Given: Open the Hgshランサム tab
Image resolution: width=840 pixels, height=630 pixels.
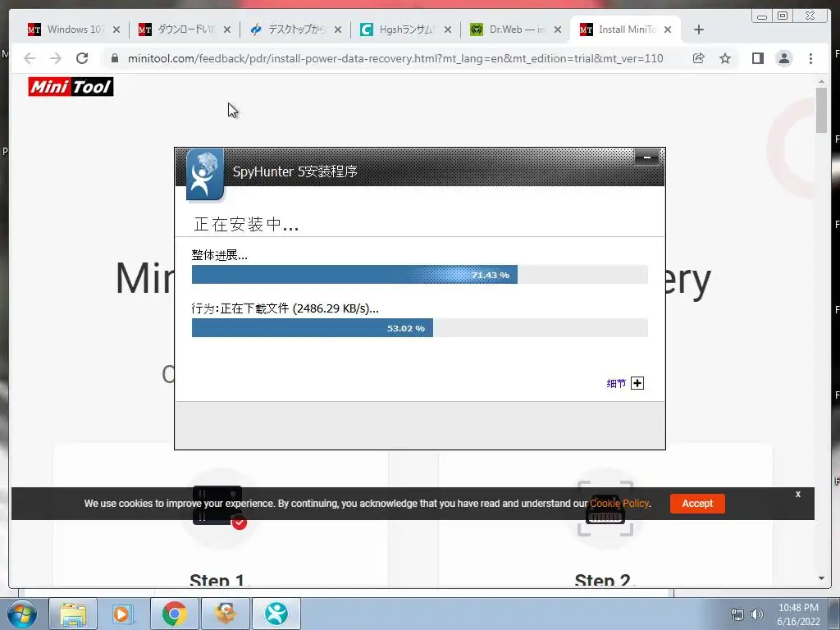Looking at the screenshot, I should pyautogui.click(x=405, y=30).
